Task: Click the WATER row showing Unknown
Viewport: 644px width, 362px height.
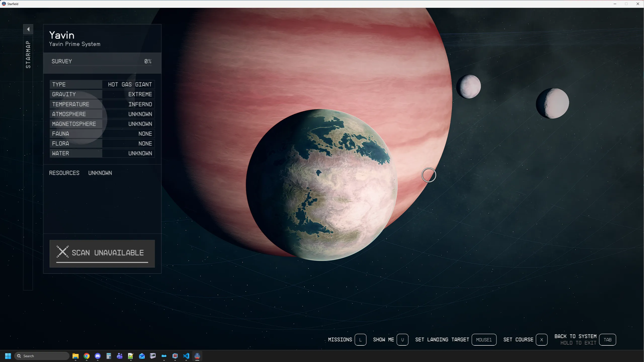Action: coord(102,153)
